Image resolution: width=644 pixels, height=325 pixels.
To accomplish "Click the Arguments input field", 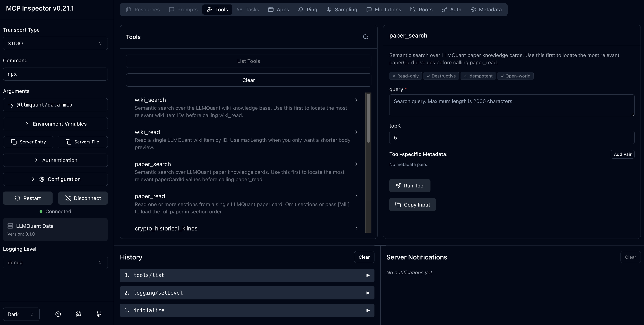I will coord(55,105).
